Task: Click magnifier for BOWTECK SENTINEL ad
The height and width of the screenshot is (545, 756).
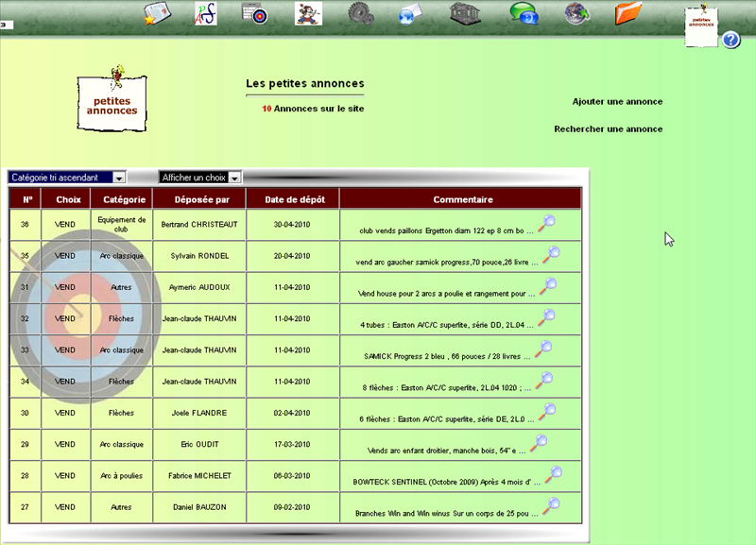Action: (x=554, y=474)
